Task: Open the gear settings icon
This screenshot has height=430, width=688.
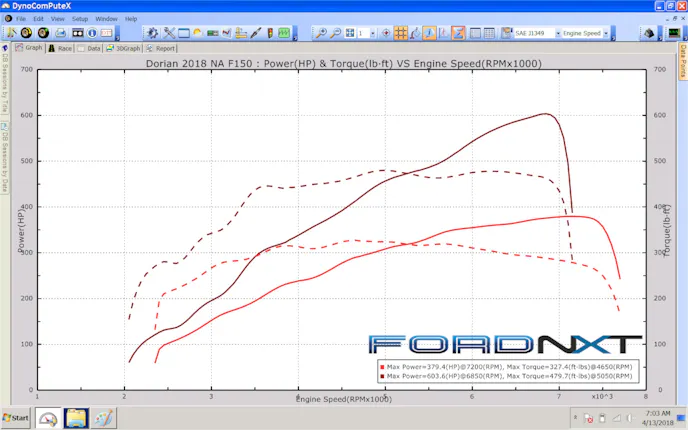Action: 151,33
